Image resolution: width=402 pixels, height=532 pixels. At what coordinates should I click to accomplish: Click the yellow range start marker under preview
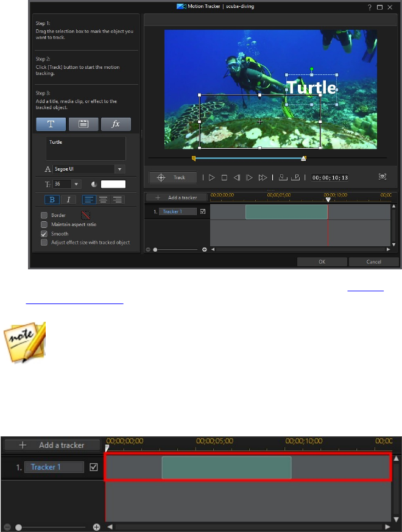(x=194, y=158)
